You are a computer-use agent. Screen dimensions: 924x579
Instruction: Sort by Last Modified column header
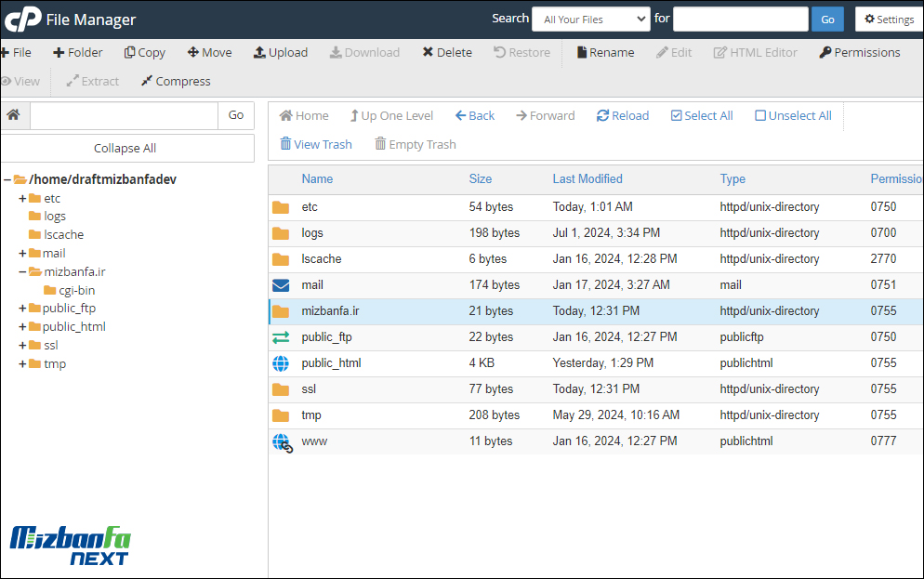pos(587,179)
